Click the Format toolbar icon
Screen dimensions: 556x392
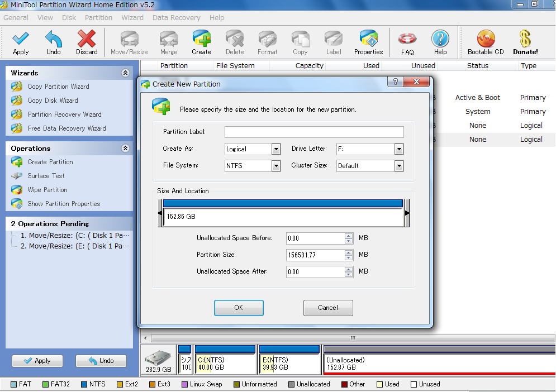267,42
